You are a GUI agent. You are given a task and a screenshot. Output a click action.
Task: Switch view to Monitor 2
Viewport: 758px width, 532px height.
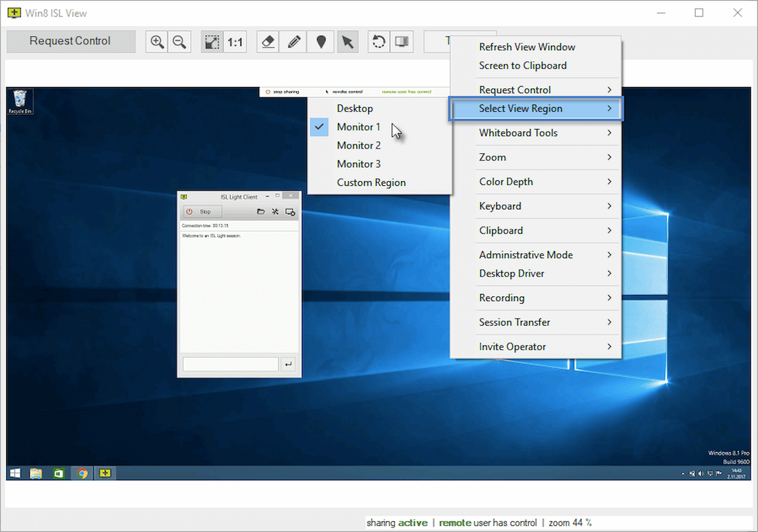point(359,146)
